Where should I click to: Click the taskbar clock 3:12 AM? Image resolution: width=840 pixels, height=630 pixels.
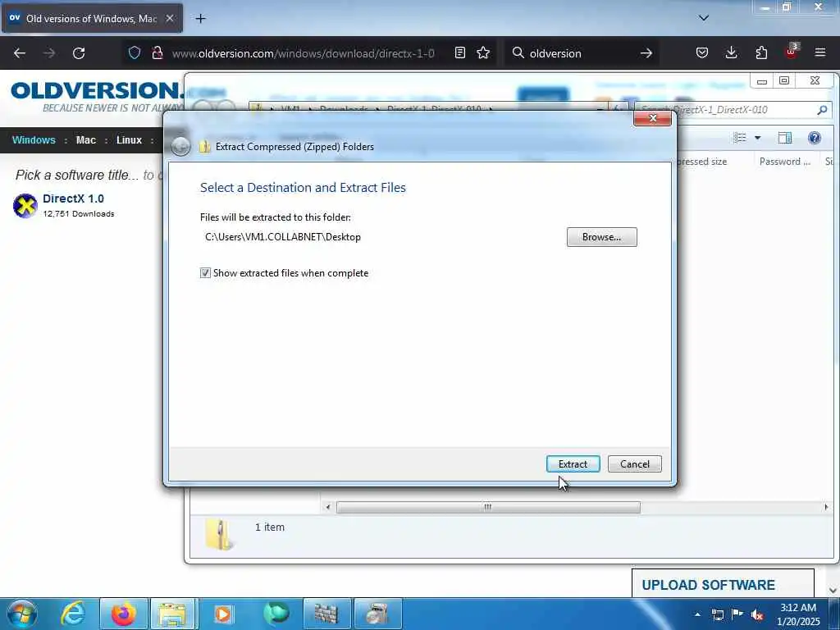[x=798, y=614]
